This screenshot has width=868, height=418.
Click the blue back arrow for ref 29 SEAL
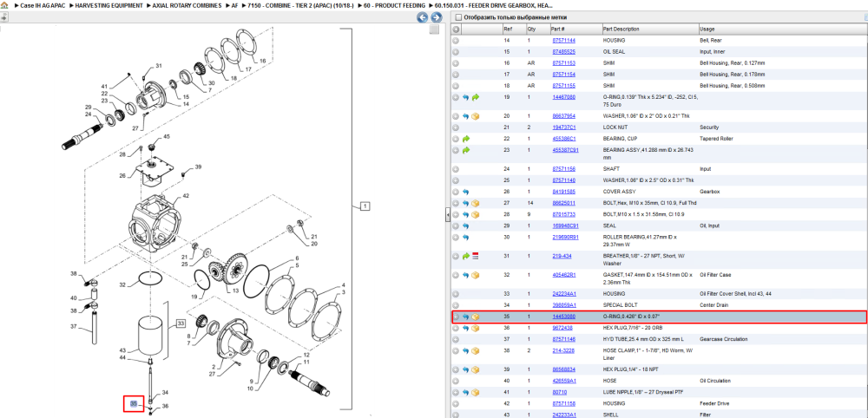coord(465,226)
